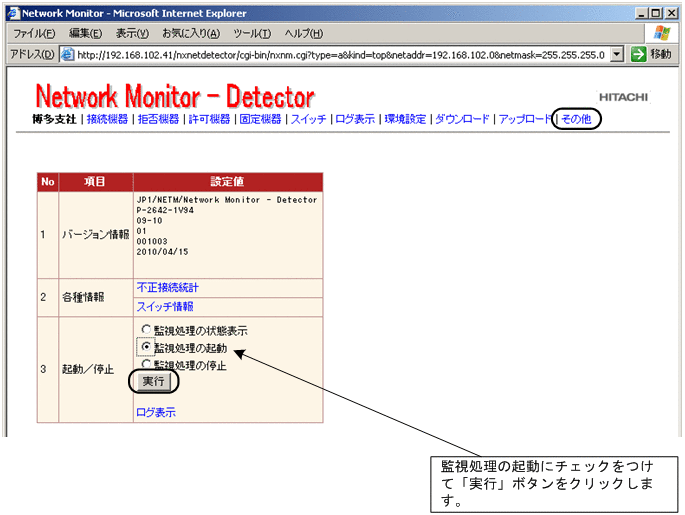Open the お気に入り(A) menu
This screenshot has height=515, width=685.
[x=191, y=34]
